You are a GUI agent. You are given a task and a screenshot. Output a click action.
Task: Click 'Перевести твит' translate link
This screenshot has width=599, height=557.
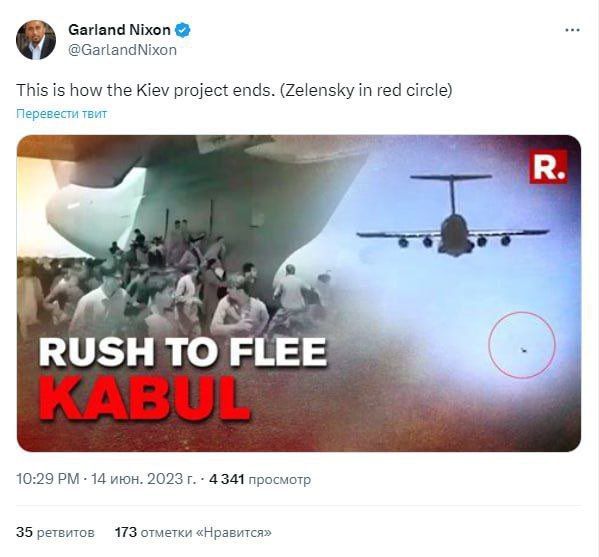[62, 113]
